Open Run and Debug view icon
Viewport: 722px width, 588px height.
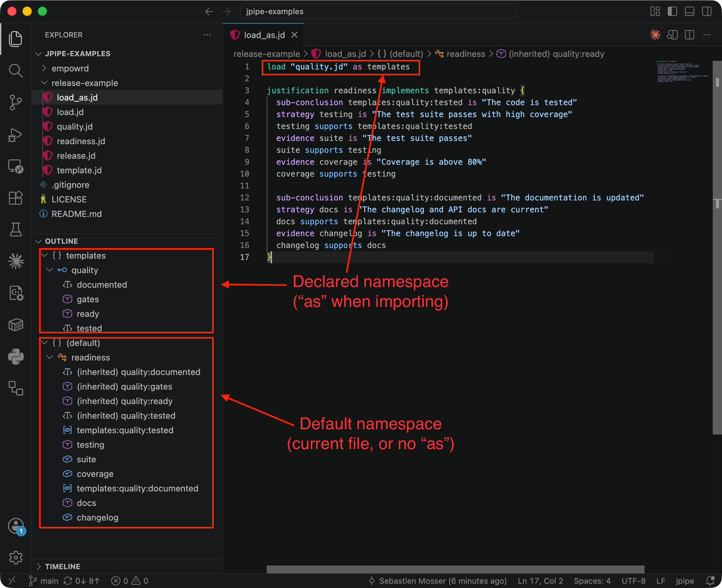(16, 135)
